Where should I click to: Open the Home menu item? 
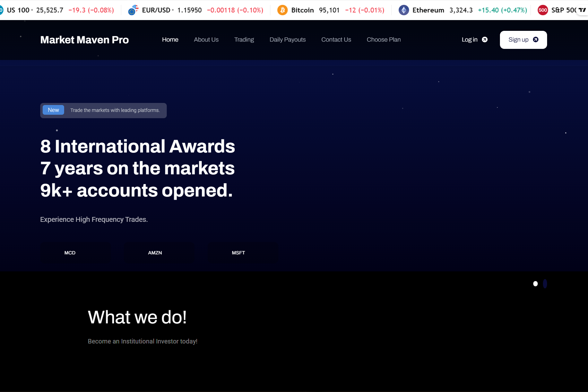[x=170, y=40]
